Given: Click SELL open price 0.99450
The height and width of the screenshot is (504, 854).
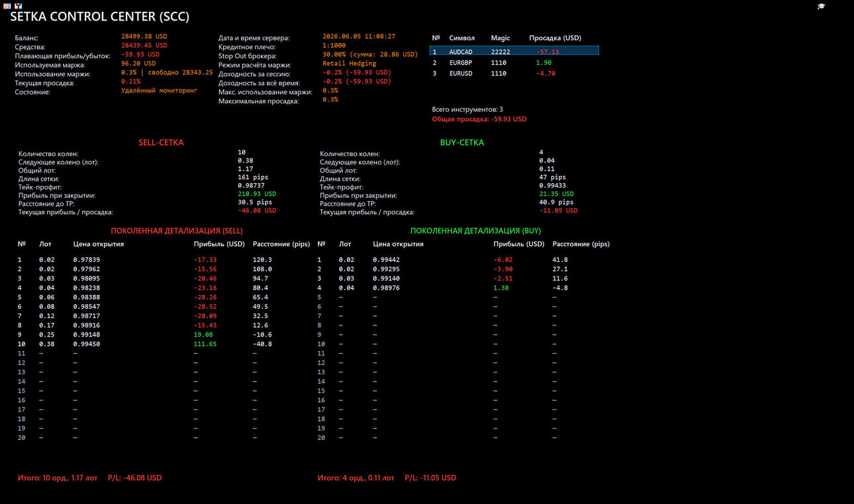Looking at the screenshot, I should 87,344.
